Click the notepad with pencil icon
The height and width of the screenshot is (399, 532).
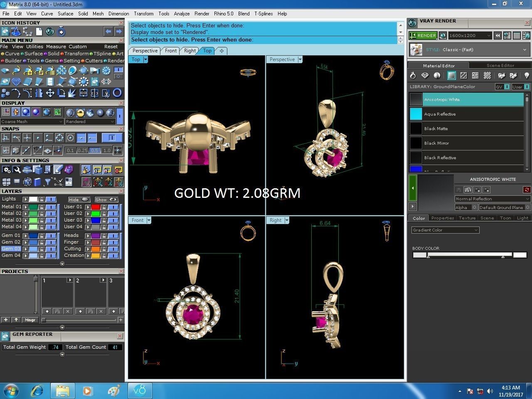point(58,169)
